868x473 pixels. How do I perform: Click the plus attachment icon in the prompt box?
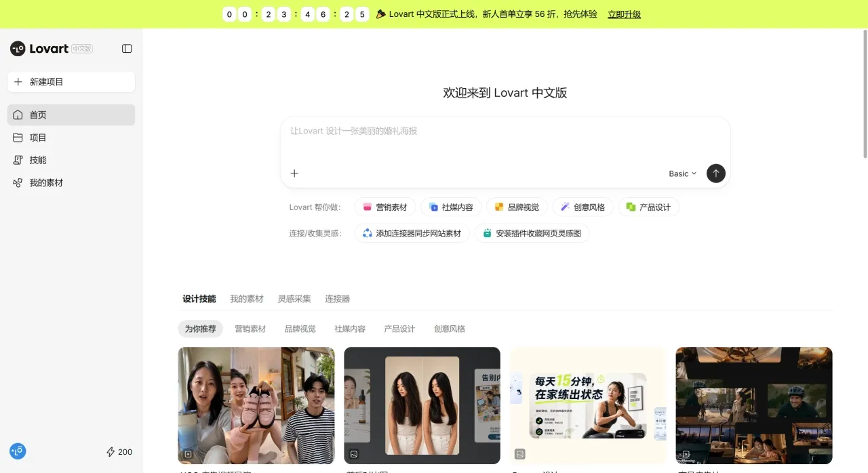click(x=294, y=173)
